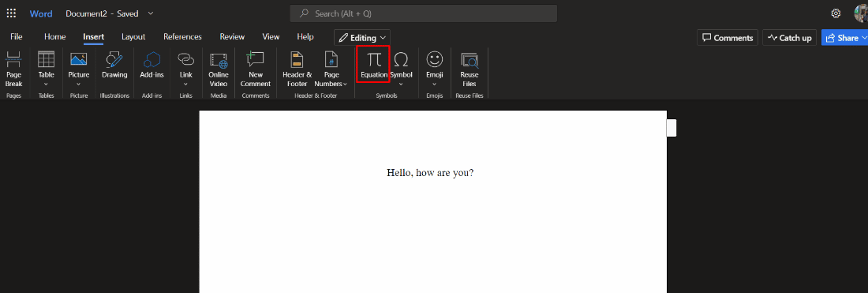Switch to the Home tab
Viewport: 868px width, 293px height.
54,37
